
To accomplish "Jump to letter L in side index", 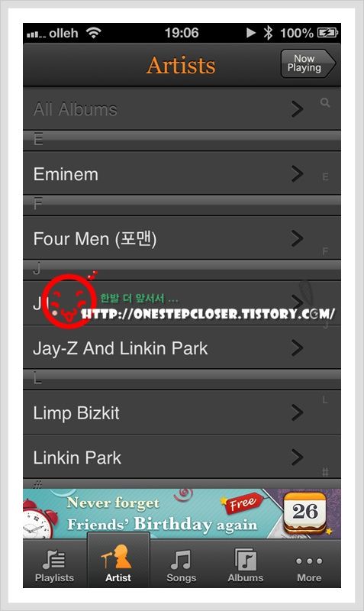I will click(324, 399).
